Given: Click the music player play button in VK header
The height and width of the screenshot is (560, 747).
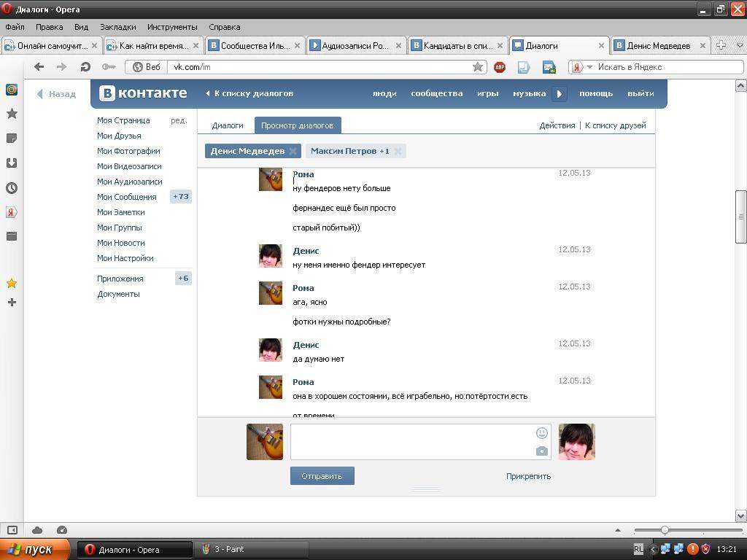Looking at the screenshot, I should pos(560,94).
